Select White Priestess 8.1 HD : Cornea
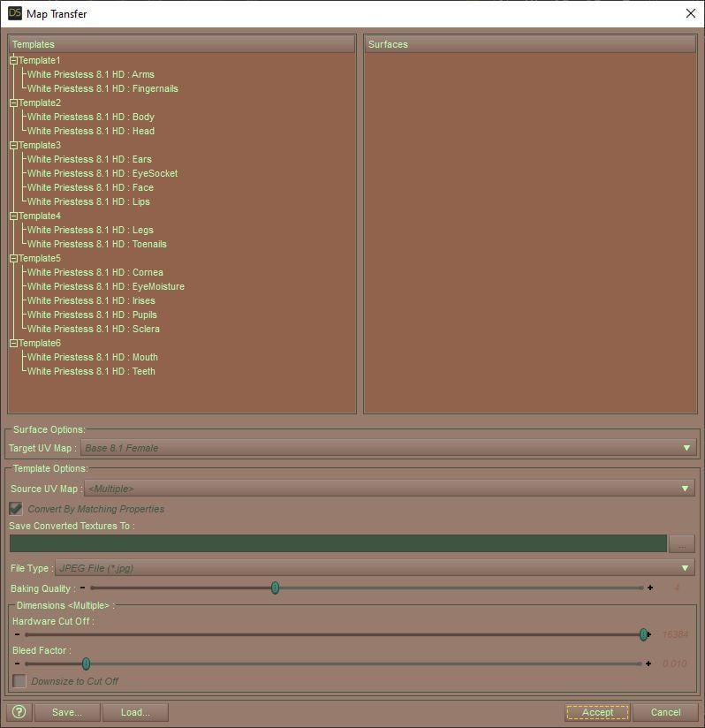 tap(95, 272)
